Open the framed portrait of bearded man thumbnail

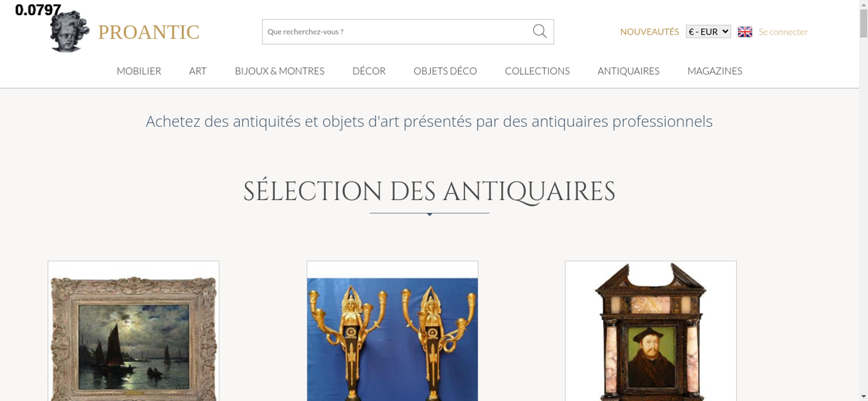[651, 331]
